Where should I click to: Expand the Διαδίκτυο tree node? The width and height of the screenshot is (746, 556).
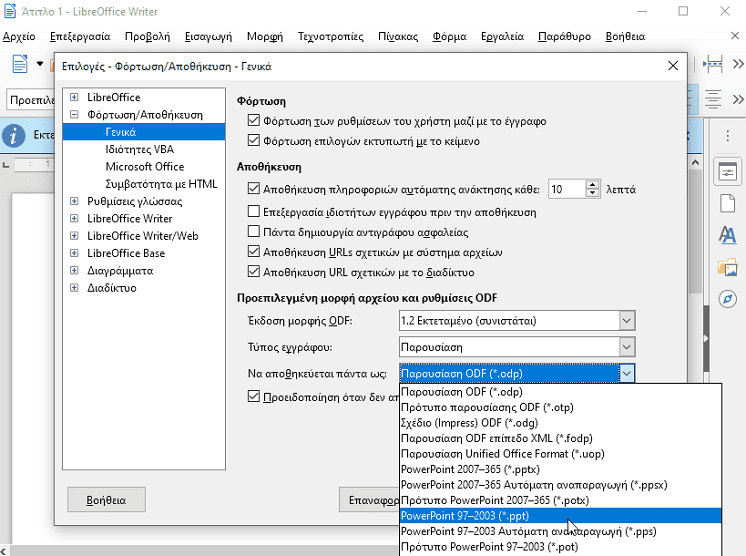(x=74, y=288)
